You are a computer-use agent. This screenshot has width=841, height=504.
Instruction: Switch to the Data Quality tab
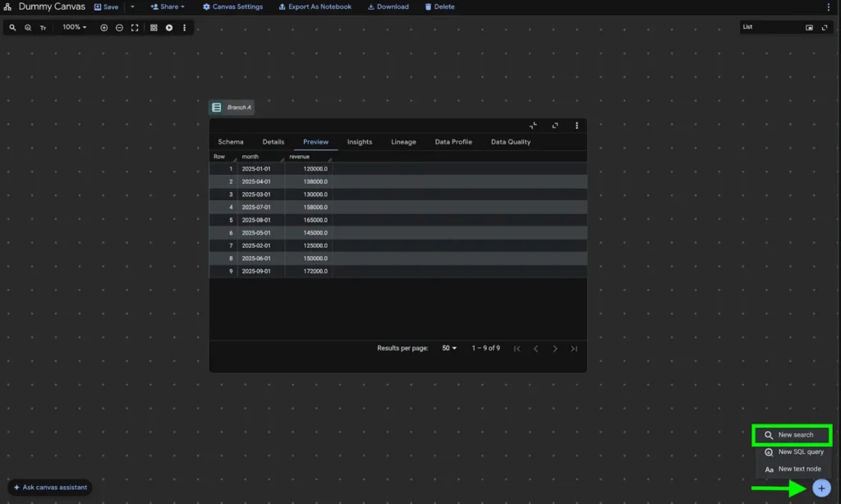coord(510,142)
